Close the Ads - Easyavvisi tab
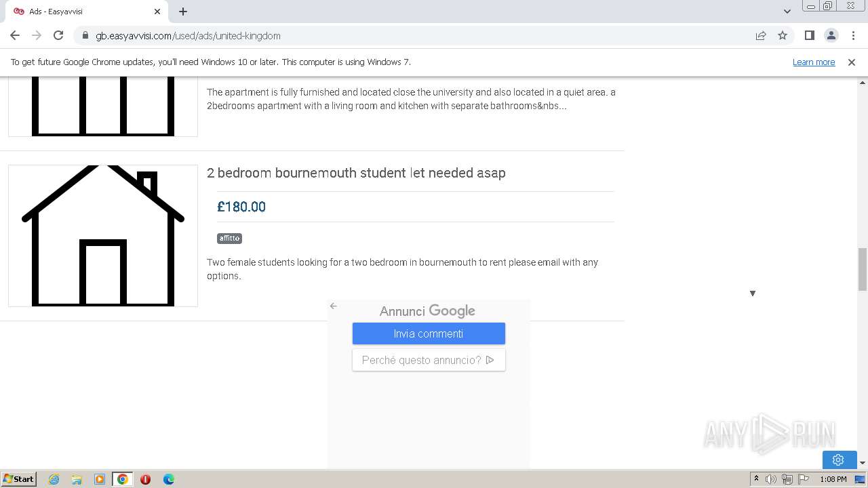Screen dimensions: 868x488 click(157, 12)
